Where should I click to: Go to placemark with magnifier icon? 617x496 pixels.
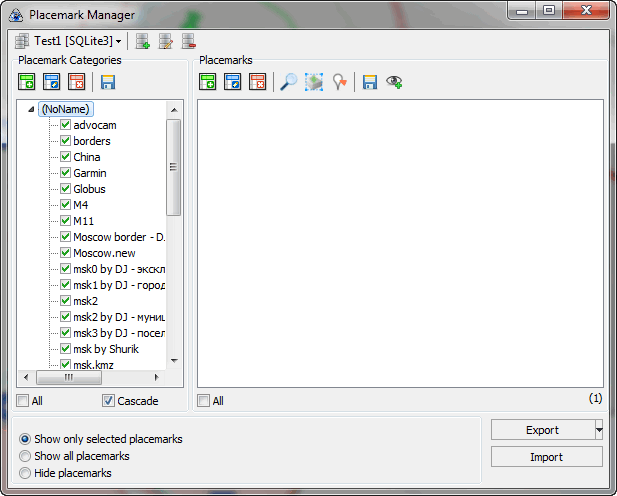(x=288, y=83)
